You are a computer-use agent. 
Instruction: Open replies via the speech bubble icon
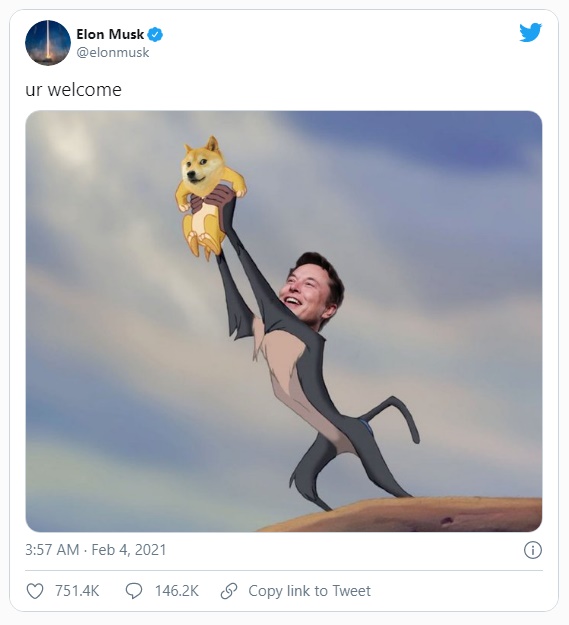(134, 591)
